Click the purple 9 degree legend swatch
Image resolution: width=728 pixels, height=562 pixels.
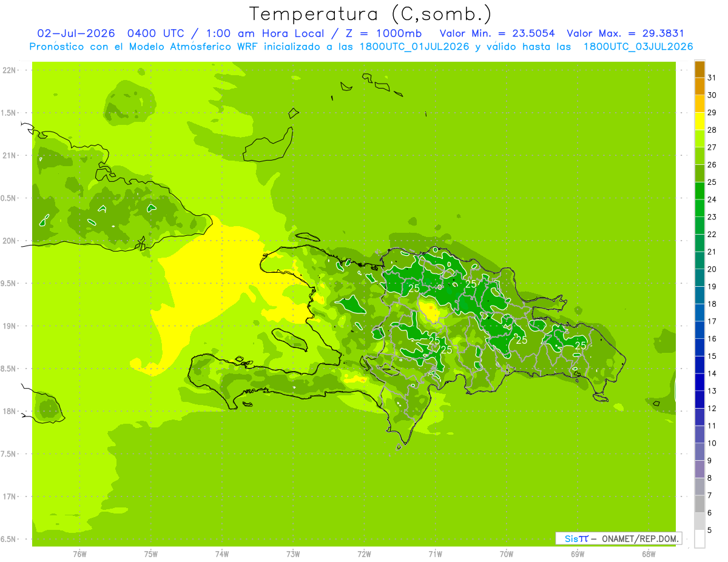pyautogui.click(x=699, y=470)
